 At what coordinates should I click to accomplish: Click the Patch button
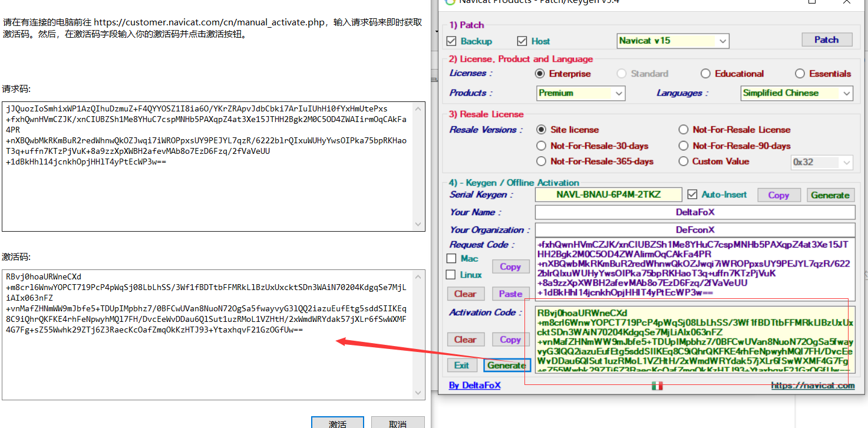coord(827,39)
